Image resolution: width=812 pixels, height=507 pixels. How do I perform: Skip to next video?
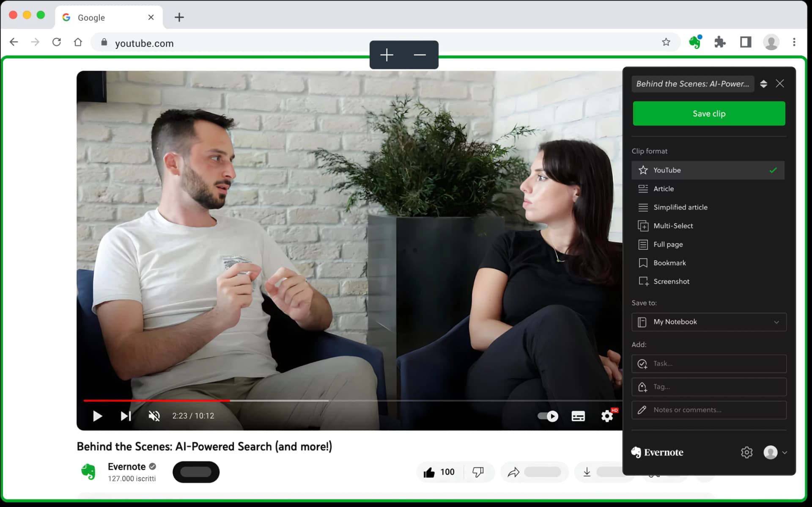[126, 416]
